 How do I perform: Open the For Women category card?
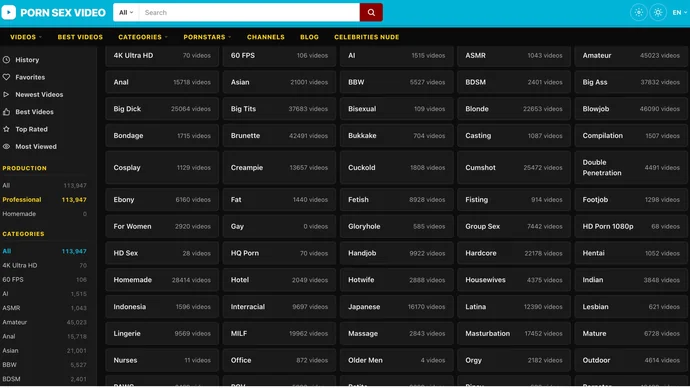click(x=162, y=226)
